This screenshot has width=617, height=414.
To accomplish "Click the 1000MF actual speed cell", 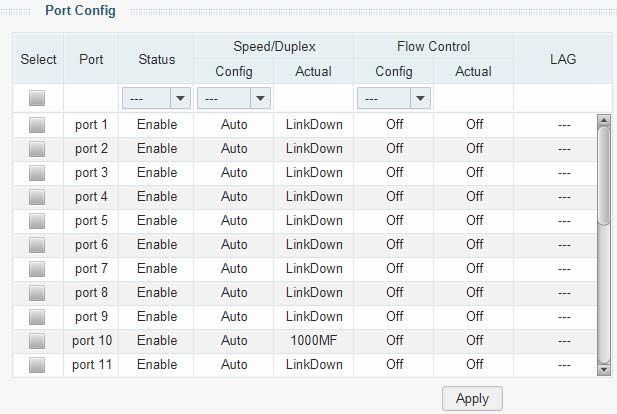I will 314,340.
